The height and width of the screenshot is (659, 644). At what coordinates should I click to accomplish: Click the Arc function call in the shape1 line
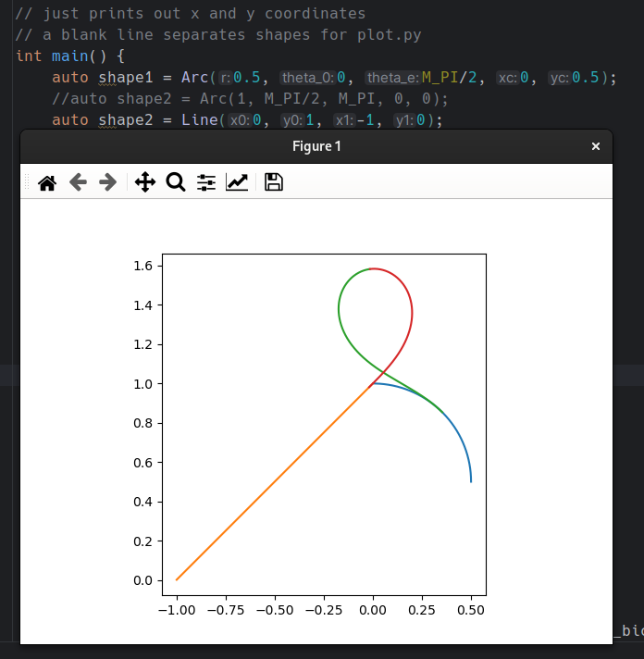click(x=194, y=78)
